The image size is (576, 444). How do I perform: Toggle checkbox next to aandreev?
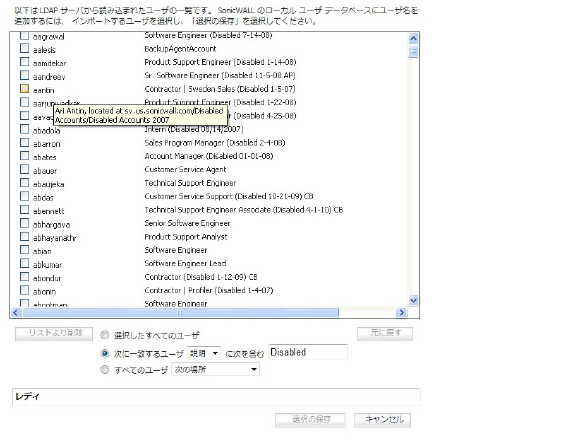[24, 75]
